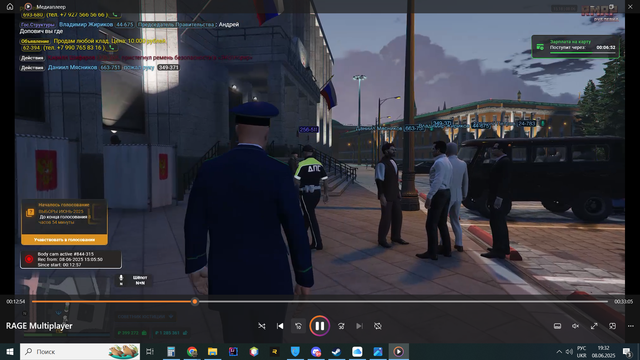Seek using the playback progress slider
The width and height of the screenshot is (640, 360).
320,302
